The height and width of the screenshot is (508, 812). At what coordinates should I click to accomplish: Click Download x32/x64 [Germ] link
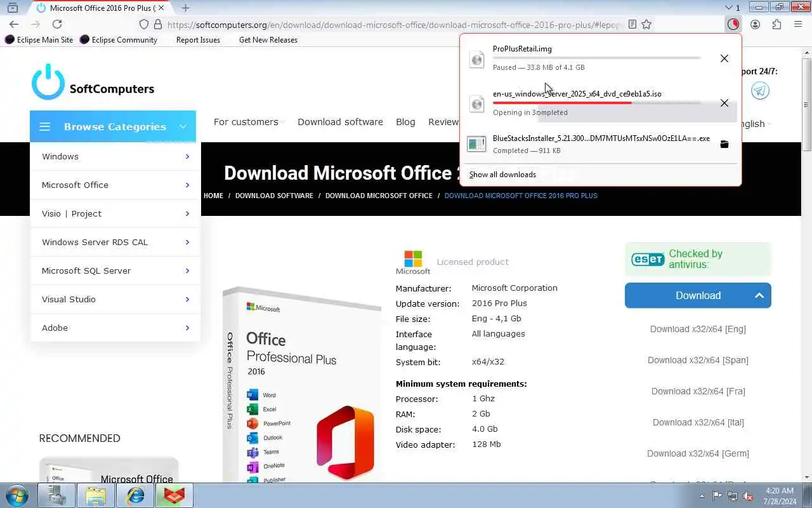(x=698, y=453)
